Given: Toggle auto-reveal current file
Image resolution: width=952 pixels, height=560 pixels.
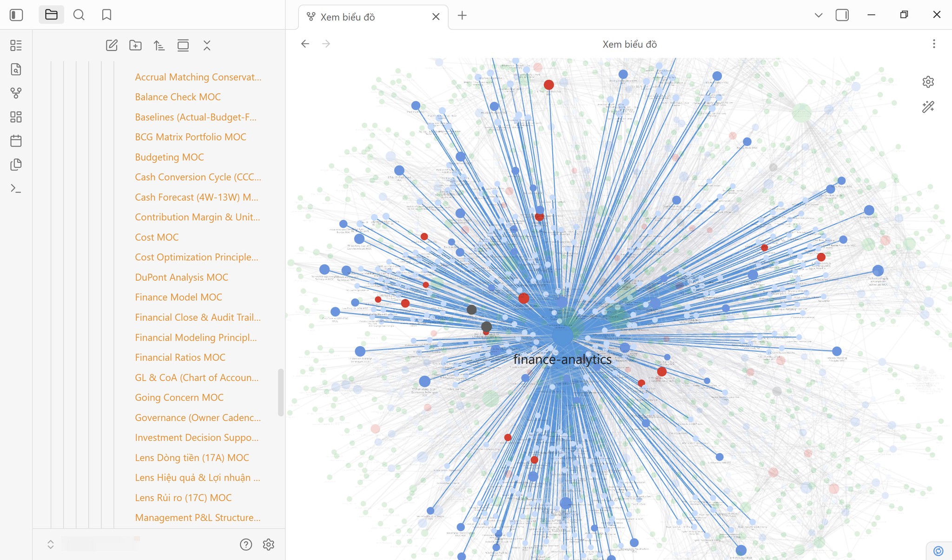Looking at the screenshot, I should [x=183, y=45].
